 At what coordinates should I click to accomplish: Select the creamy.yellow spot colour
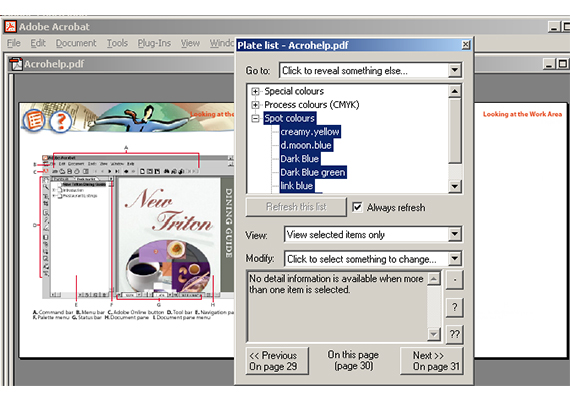tap(310, 132)
